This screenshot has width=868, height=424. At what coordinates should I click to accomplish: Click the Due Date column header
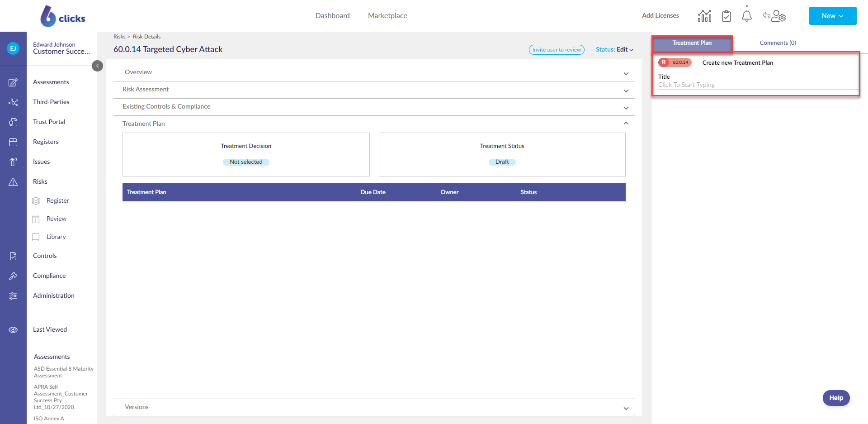(373, 192)
